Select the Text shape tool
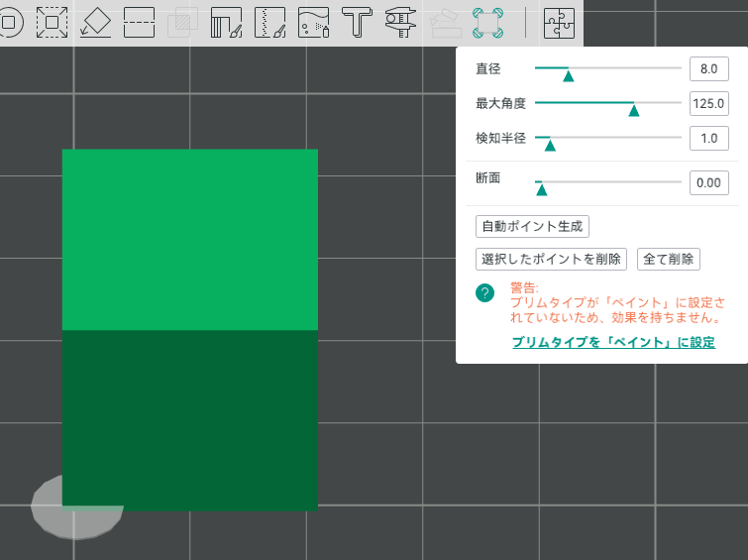The width and height of the screenshot is (748, 560). click(x=357, y=22)
